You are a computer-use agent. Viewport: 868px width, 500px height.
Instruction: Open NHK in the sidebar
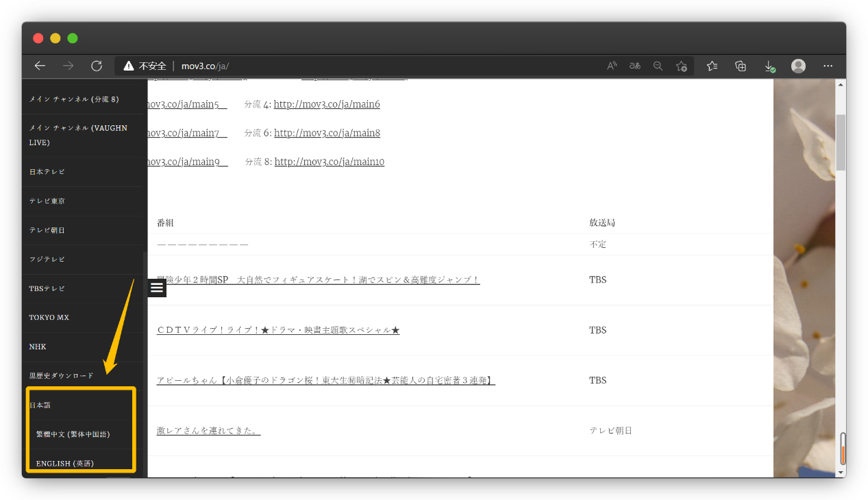pyautogui.click(x=38, y=347)
